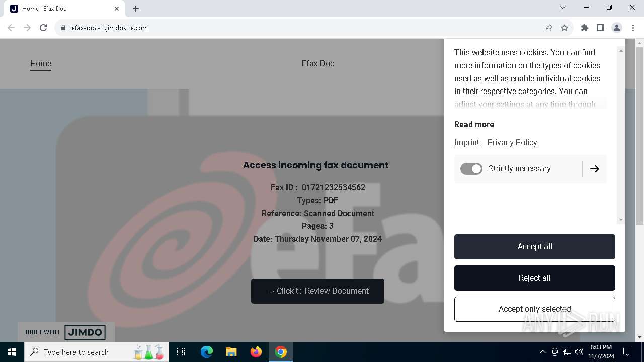This screenshot has height=362, width=644.
Task: Click the taskbar search box
Action: point(97,352)
